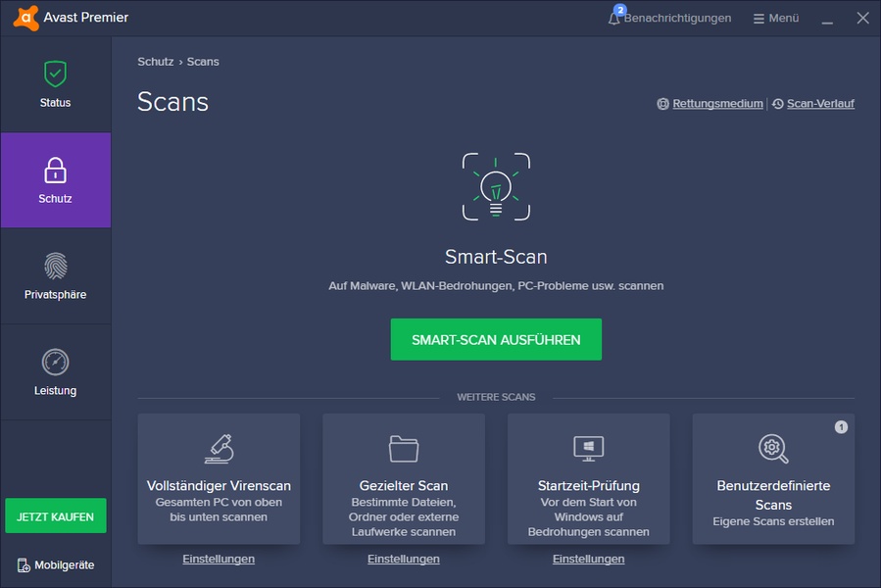Open the Leistung gauge icon
The height and width of the screenshot is (588, 881).
coord(55,362)
